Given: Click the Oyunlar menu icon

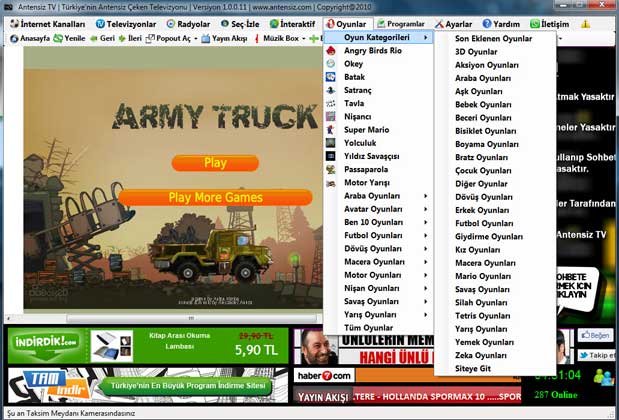Looking at the screenshot, I should click(x=331, y=24).
